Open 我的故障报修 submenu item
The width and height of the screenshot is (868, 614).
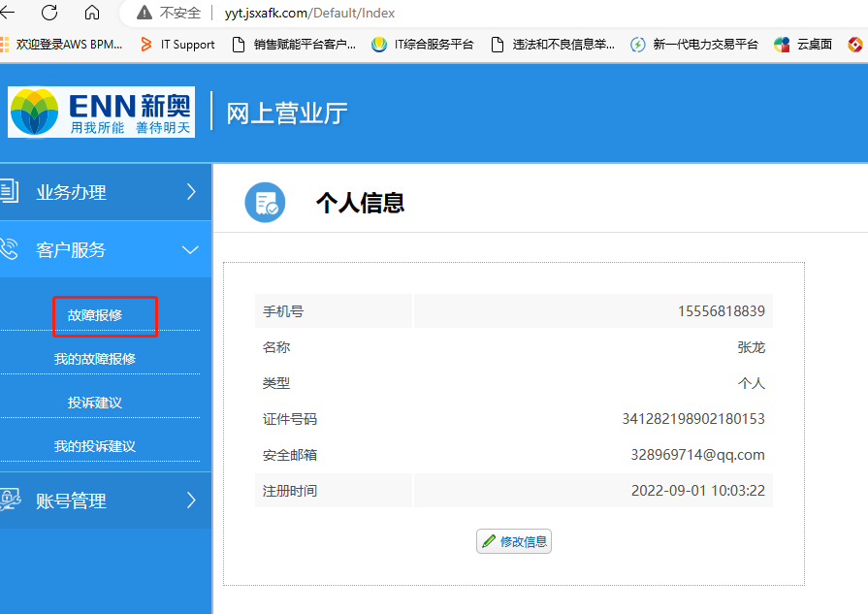(x=95, y=359)
